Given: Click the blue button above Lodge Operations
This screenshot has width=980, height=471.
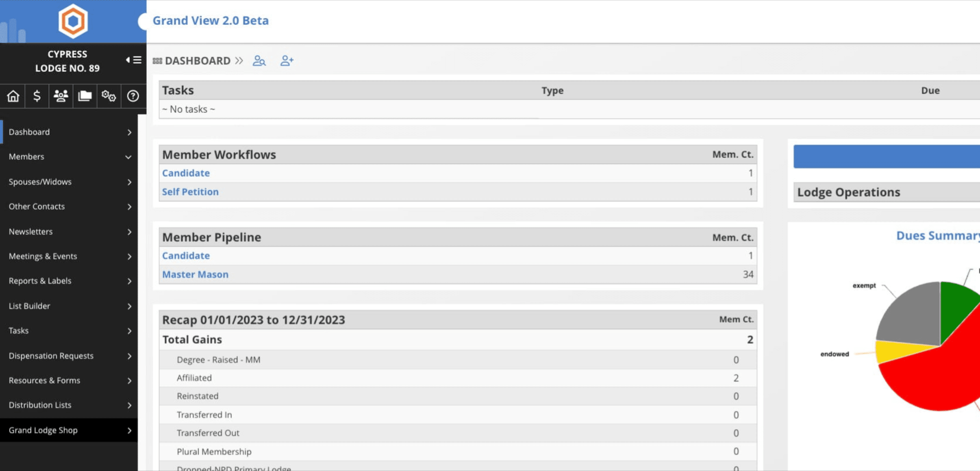Looking at the screenshot, I should pos(887,156).
